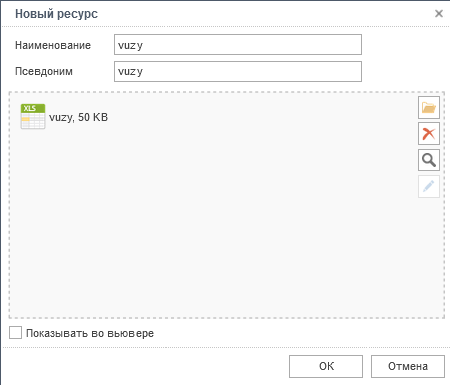Viewport: 450px width, 385px height.
Task: Click the greyed-out pencil edit icon
Action: 429,186
